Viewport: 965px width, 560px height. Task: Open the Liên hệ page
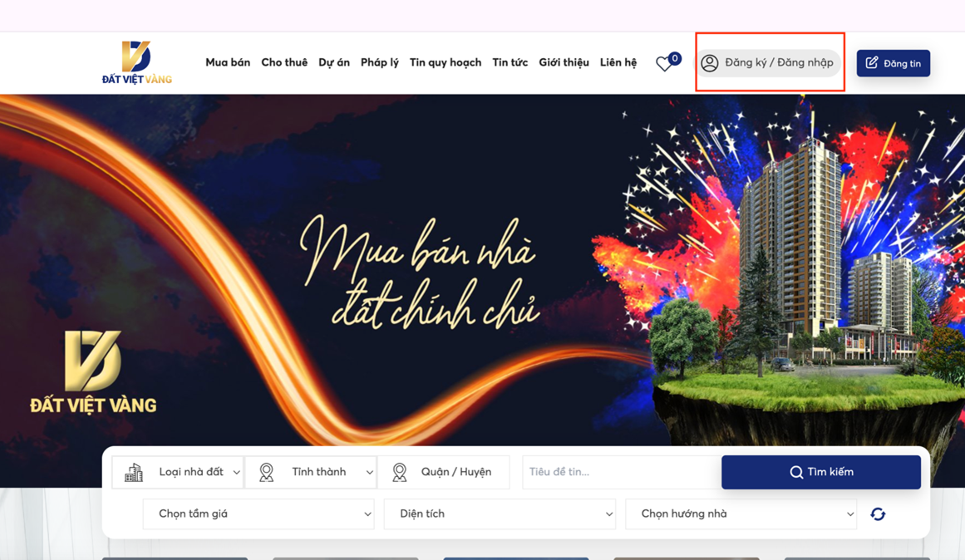(x=618, y=62)
